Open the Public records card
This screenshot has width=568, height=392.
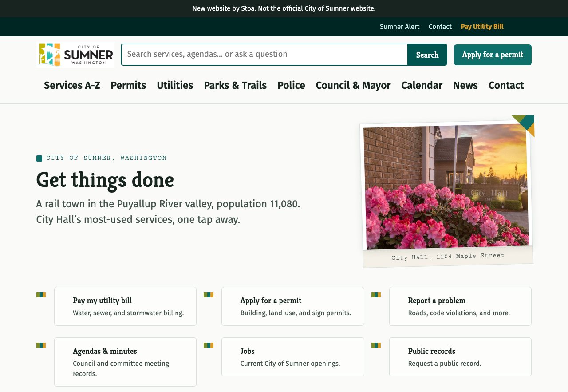[460, 357]
